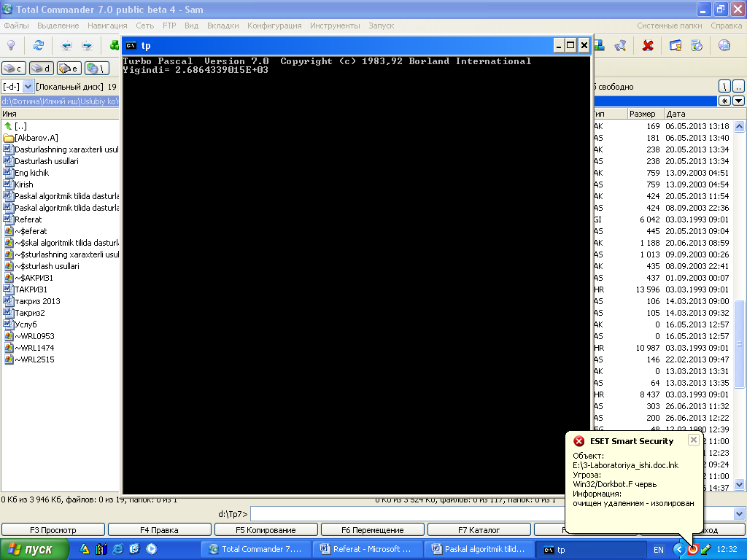747x560 pixels.
Task: Close the ESET Smart Security notification
Action: click(x=693, y=440)
